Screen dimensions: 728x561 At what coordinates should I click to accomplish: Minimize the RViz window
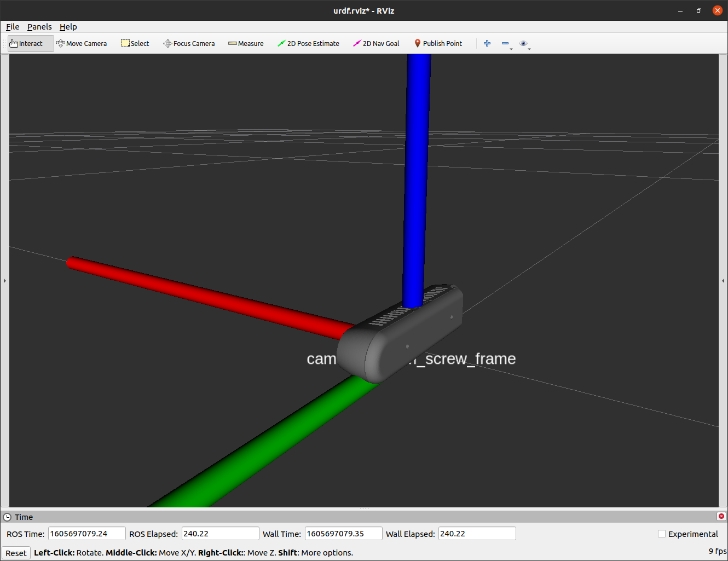(680, 10)
